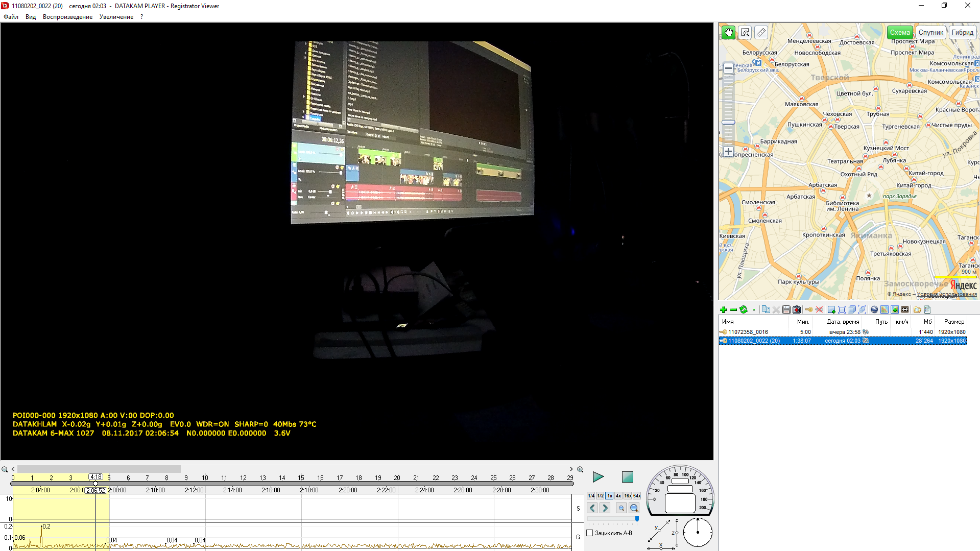Click the copy files icon in list toolbar
The width and height of the screenshot is (980, 551).
point(766,309)
